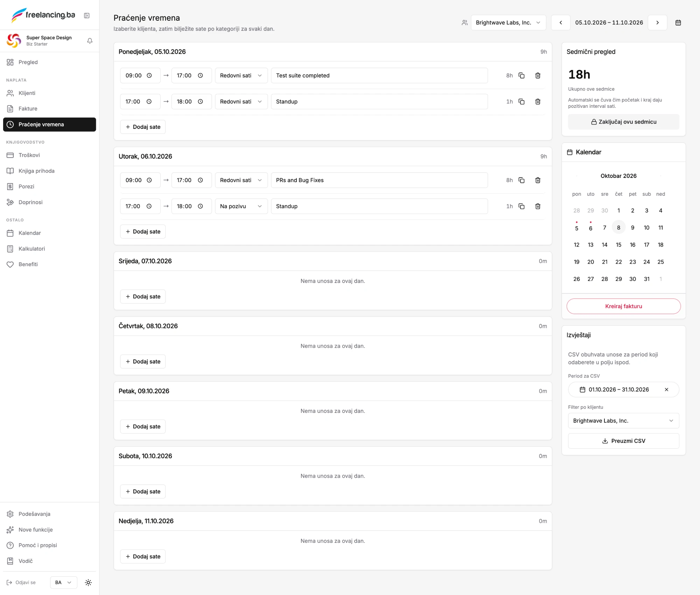The width and height of the screenshot is (700, 595).
Task: Open the client filter dropdown in Izvještaji
Action: pos(623,421)
